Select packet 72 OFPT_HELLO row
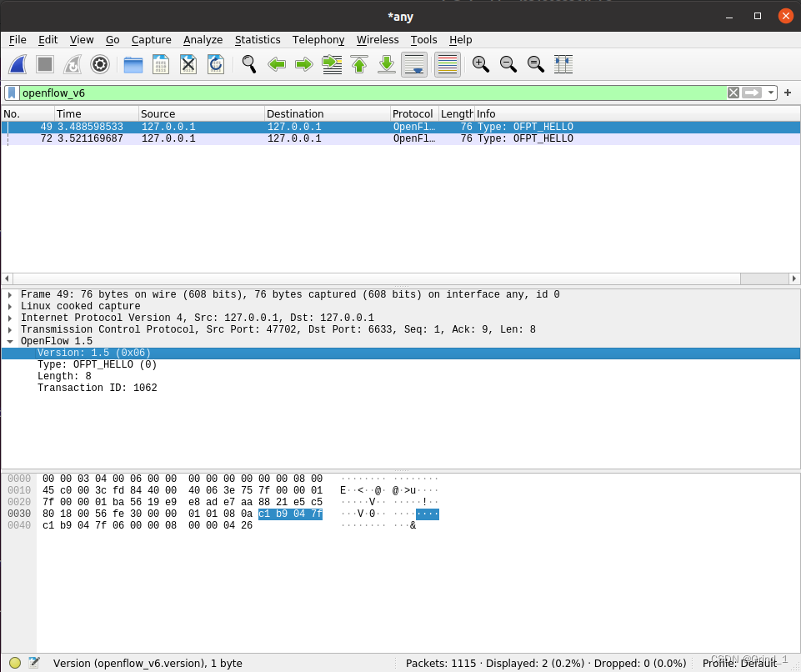This screenshot has height=672, width=801. click(400, 138)
